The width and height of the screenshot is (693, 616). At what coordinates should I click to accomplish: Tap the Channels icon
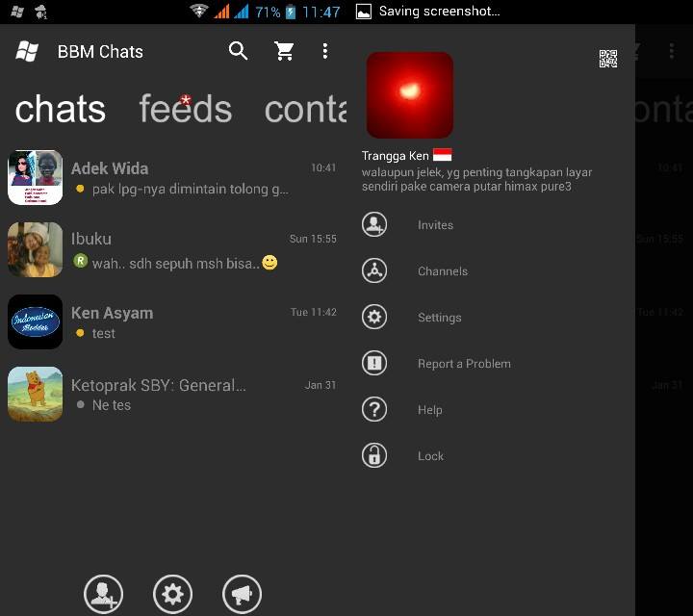click(374, 270)
